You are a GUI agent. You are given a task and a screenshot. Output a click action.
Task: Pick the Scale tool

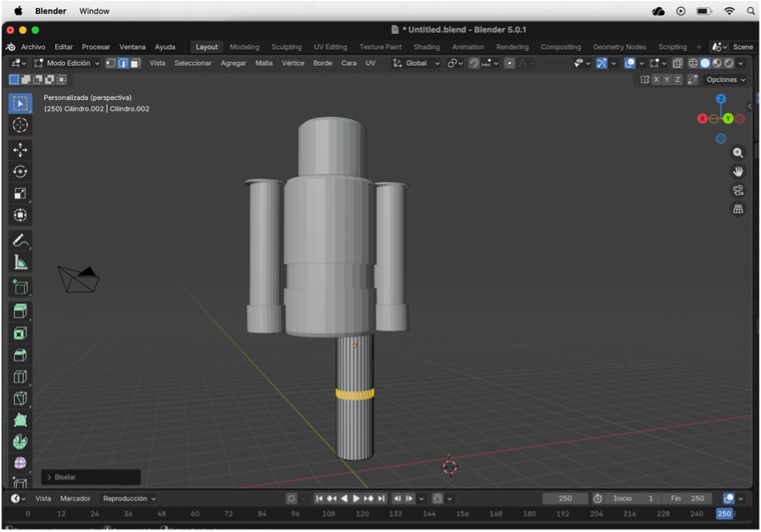click(20, 194)
